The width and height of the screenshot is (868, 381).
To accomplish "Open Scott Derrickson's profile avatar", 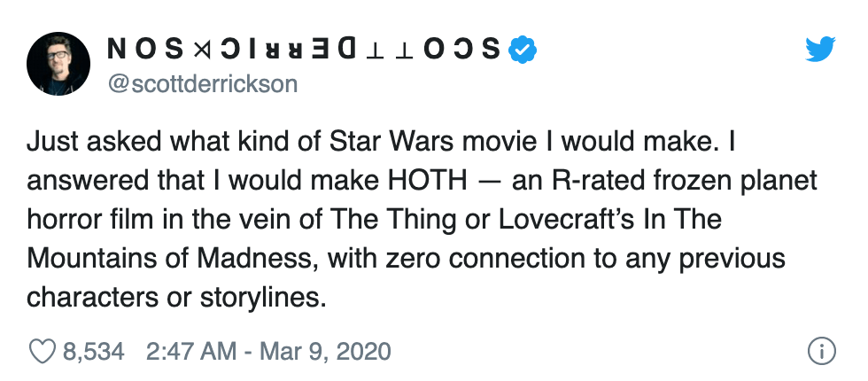I will pos(58,62).
